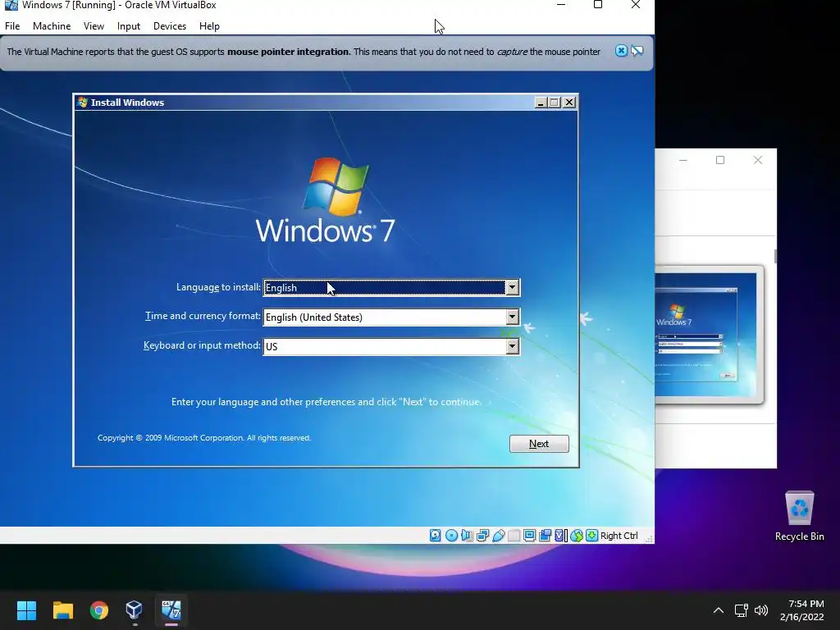
Task: Open the clock and date panel
Action: click(x=802, y=610)
